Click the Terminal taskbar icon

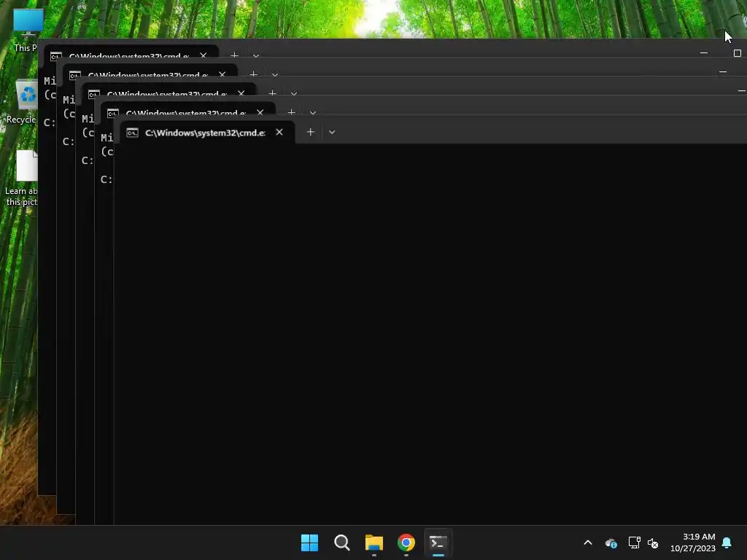438,542
